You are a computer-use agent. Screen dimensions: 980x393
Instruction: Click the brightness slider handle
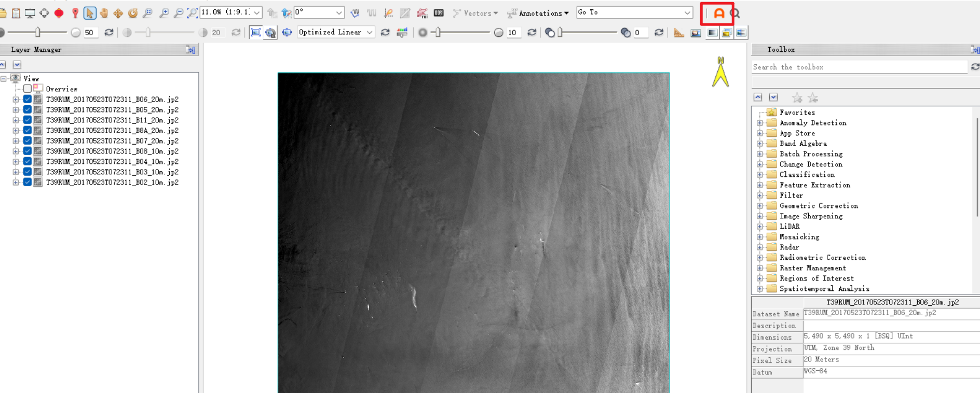(38, 33)
